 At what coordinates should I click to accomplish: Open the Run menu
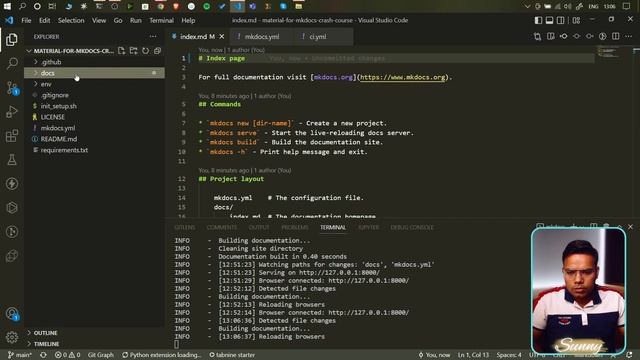pyautogui.click(x=136, y=20)
